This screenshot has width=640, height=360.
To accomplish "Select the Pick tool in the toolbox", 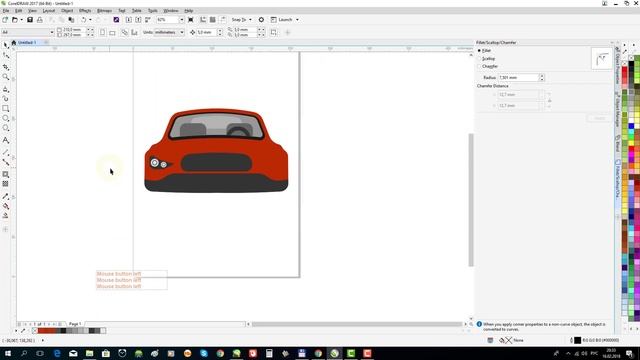I will pyautogui.click(x=6, y=45).
